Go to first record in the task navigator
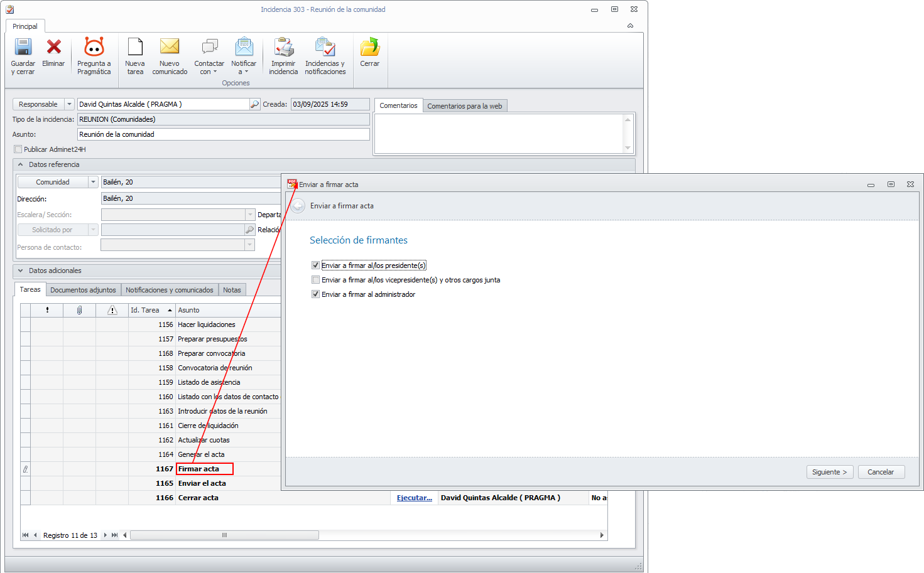The width and height of the screenshot is (924, 573). 26,535
